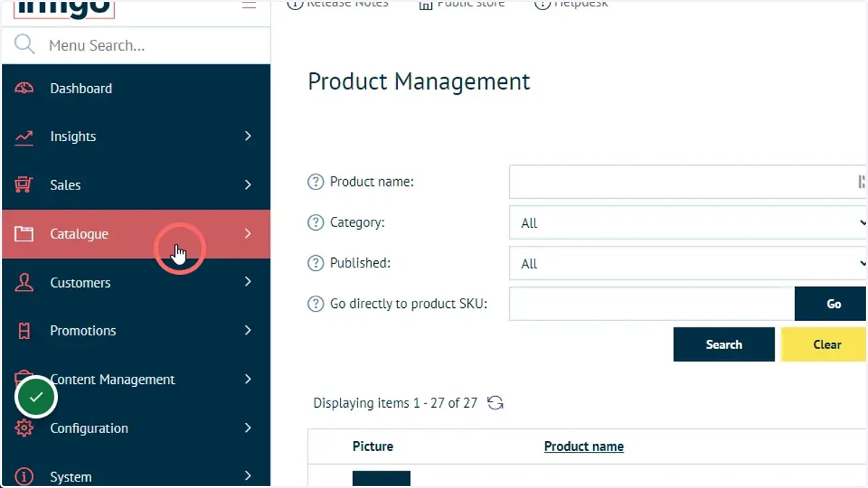Click help icon next to Product name
Image resolution: width=868 pixels, height=488 pixels.
[x=315, y=182]
